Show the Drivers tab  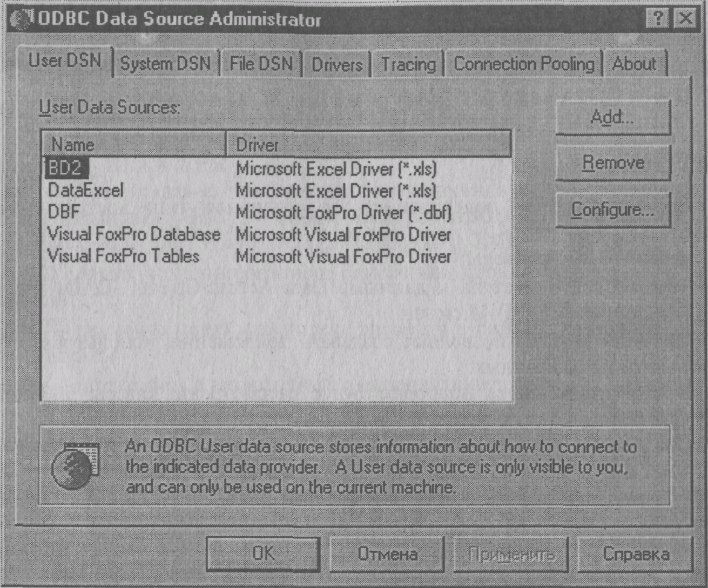[x=336, y=64]
